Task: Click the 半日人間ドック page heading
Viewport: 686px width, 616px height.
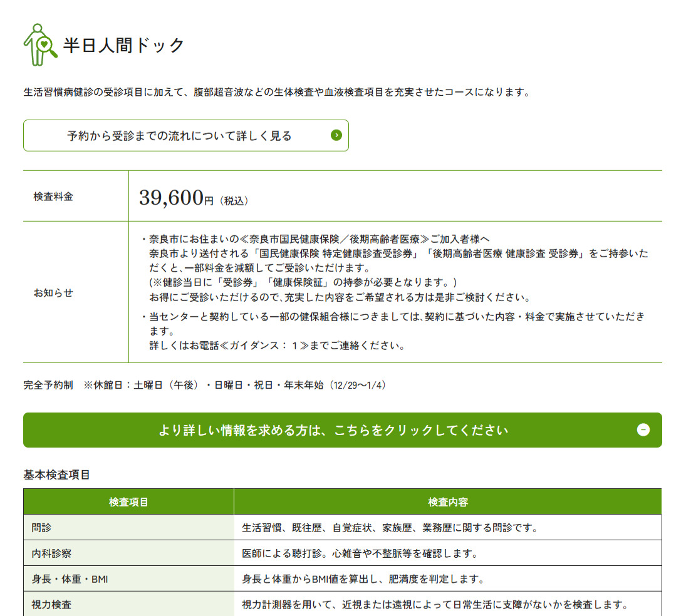Action: [x=124, y=46]
